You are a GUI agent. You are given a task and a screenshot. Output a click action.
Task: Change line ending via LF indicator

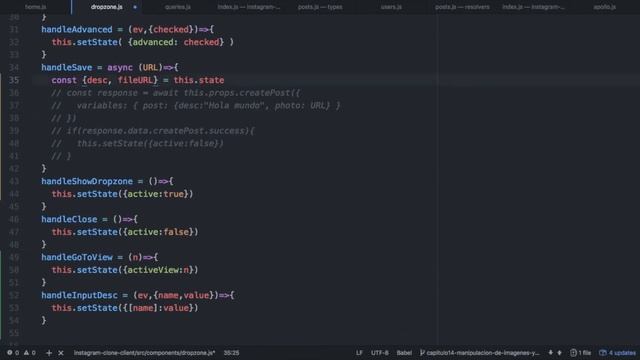coord(359,353)
